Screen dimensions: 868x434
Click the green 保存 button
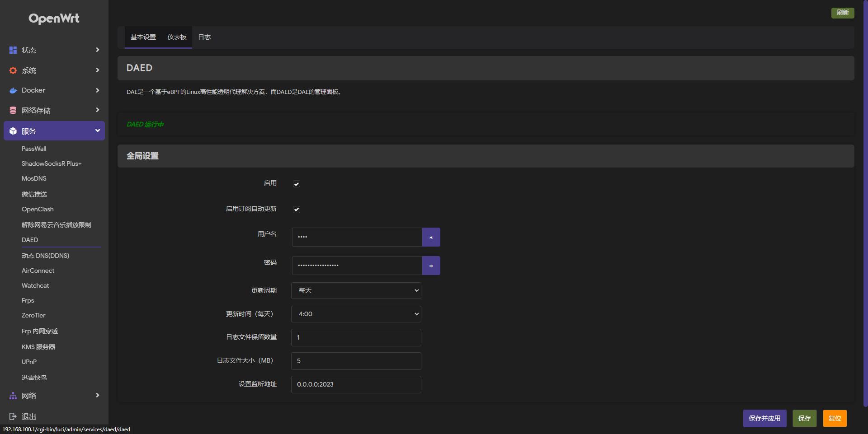point(805,418)
